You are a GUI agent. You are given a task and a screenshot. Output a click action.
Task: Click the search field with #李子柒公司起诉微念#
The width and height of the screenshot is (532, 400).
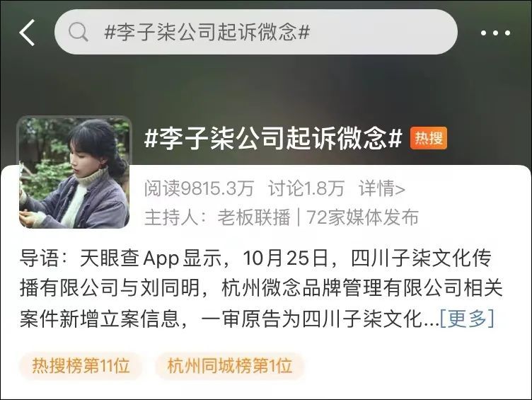point(256,32)
